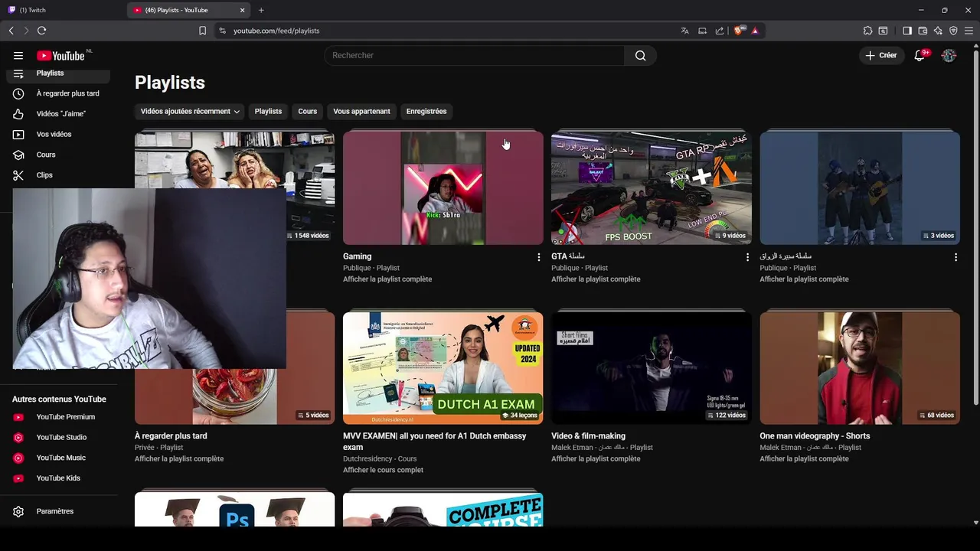Open One man videography Shorts thumbnail
Image resolution: width=980 pixels, height=551 pixels.
860,368
